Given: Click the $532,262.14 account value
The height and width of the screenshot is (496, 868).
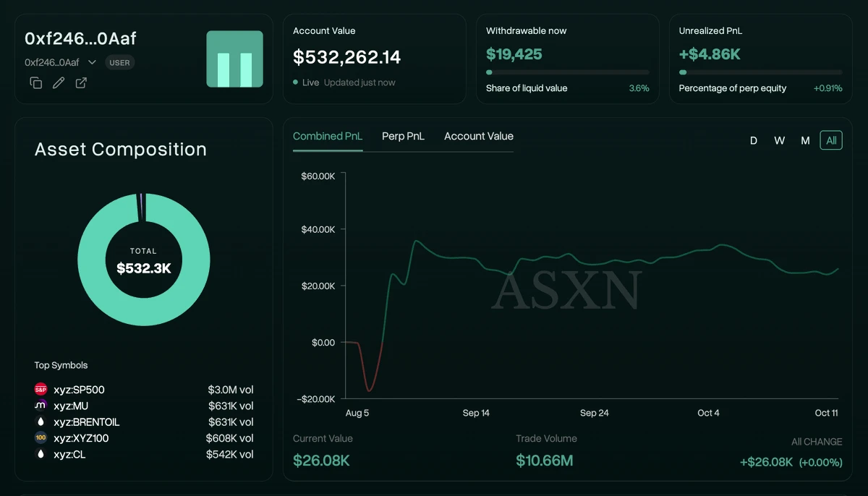Looking at the screenshot, I should click(346, 57).
